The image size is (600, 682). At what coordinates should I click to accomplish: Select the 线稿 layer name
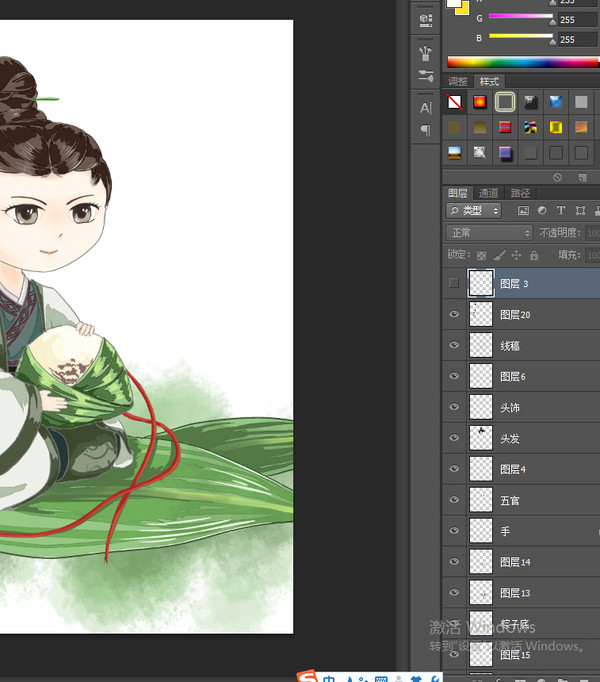[x=510, y=345]
